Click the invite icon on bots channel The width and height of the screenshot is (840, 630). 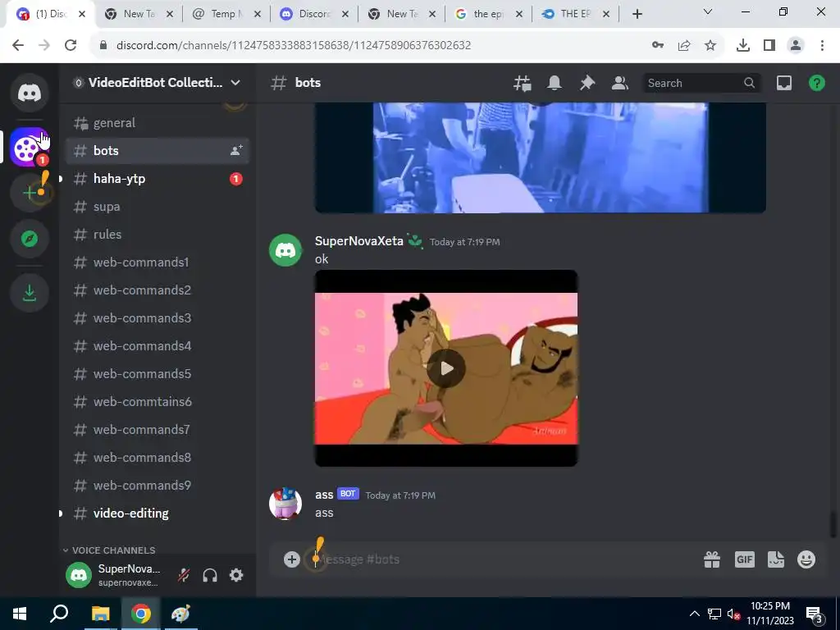[236, 151]
